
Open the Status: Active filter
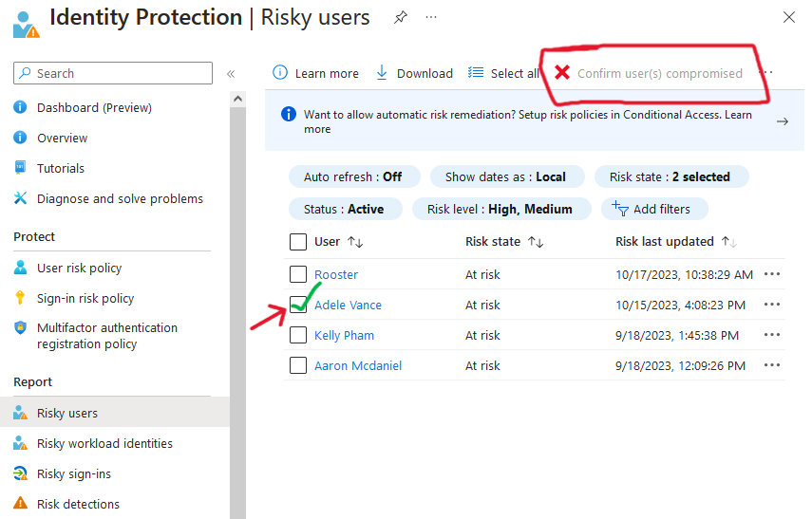tap(345, 209)
